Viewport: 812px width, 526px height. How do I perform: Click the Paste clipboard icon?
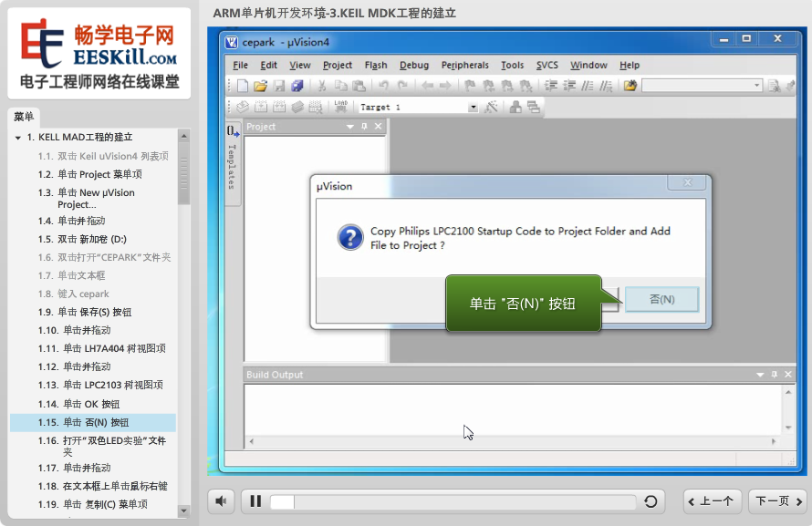coord(359,86)
